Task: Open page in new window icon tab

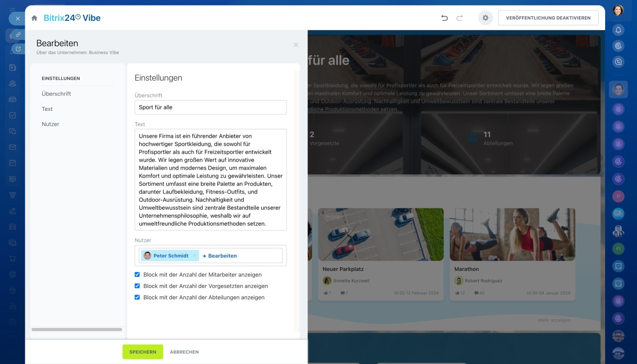Action: pyautogui.click(x=18, y=49)
